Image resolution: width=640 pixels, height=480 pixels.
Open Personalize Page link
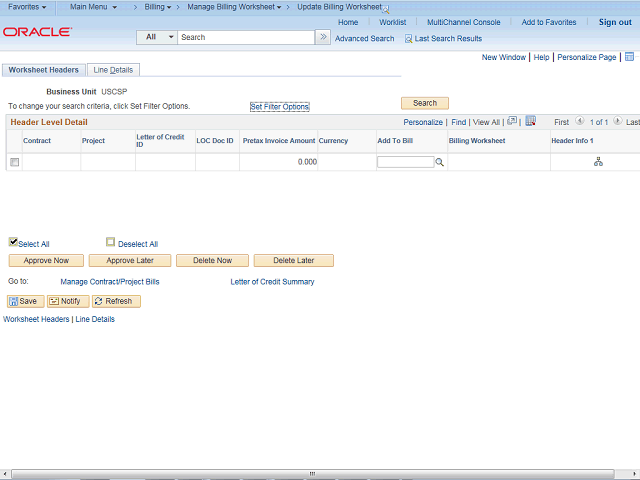[587, 57]
